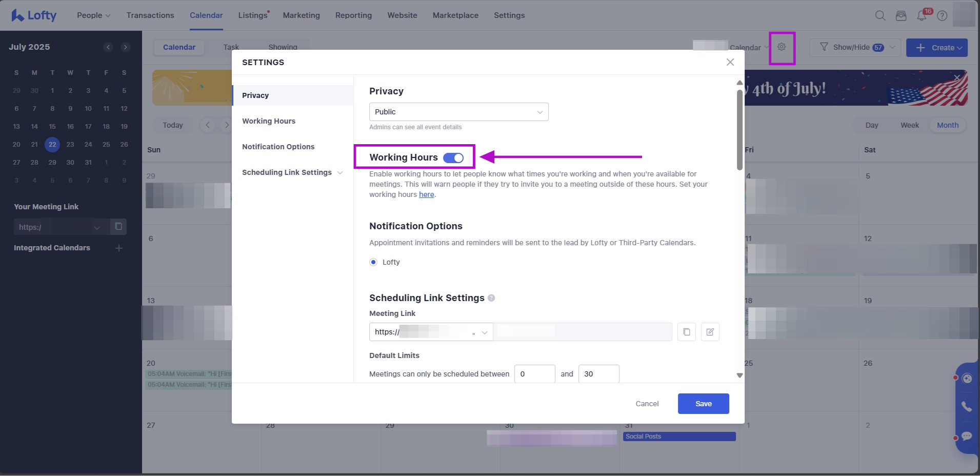The image size is (980, 476).
Task: Click the Save button
Action: pos(703,404)
